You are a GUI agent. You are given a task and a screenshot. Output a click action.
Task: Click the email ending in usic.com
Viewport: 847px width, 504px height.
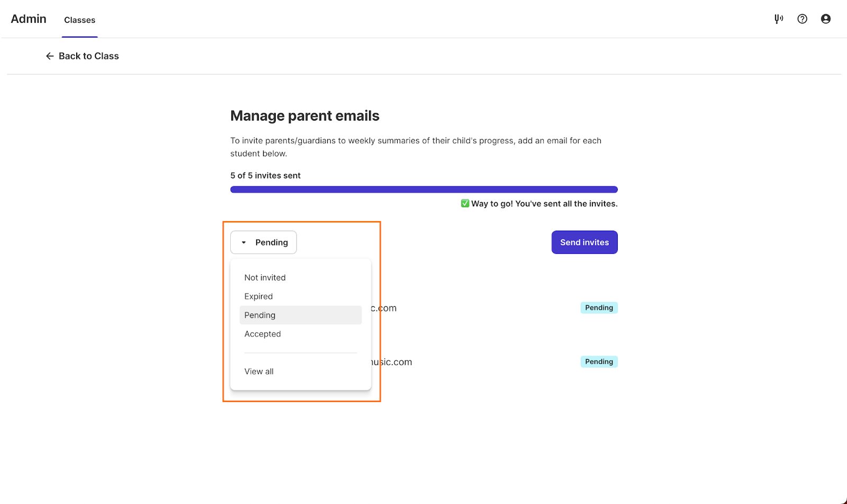tap(392, 362)
